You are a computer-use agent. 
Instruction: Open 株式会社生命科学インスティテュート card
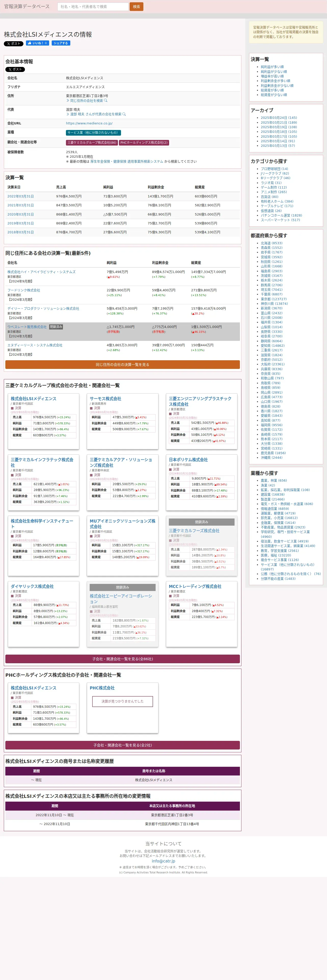tap(42, 524)
